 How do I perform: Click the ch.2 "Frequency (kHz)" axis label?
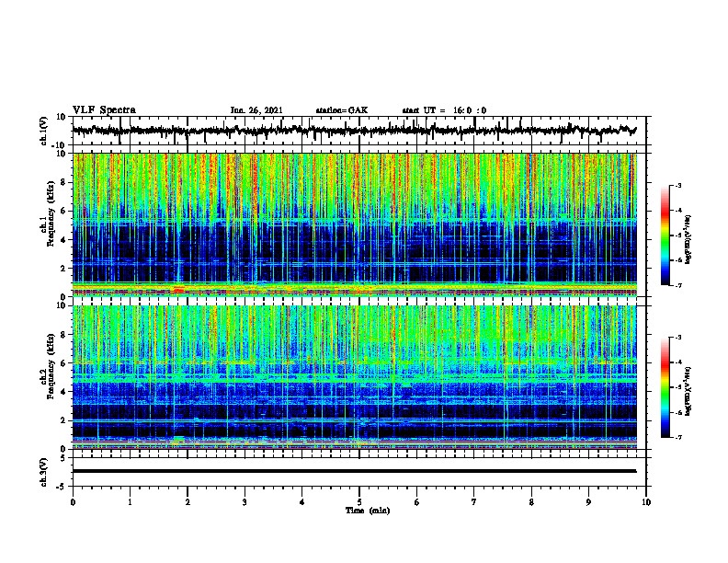coord(51,366)
